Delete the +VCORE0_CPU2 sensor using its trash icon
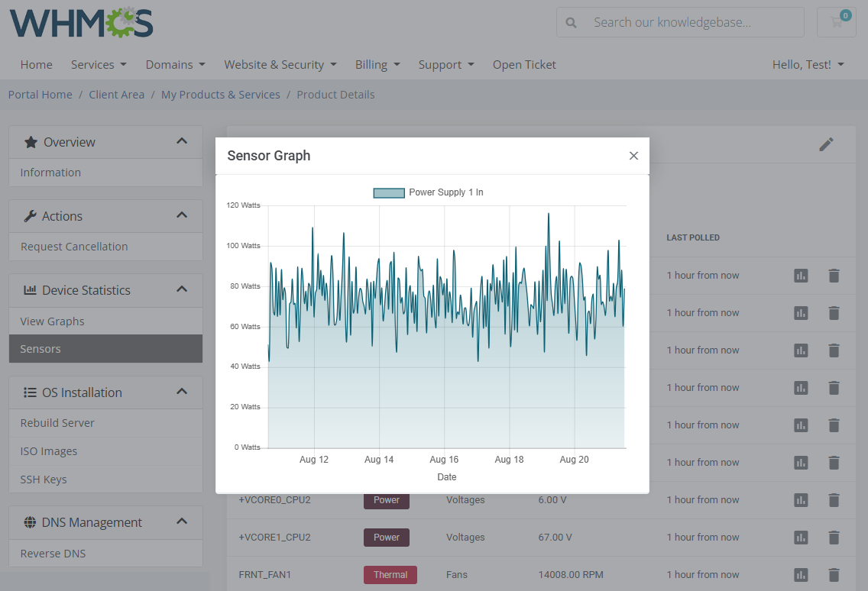The width and height of the screenshot is (868, 591). coord(834,499)
